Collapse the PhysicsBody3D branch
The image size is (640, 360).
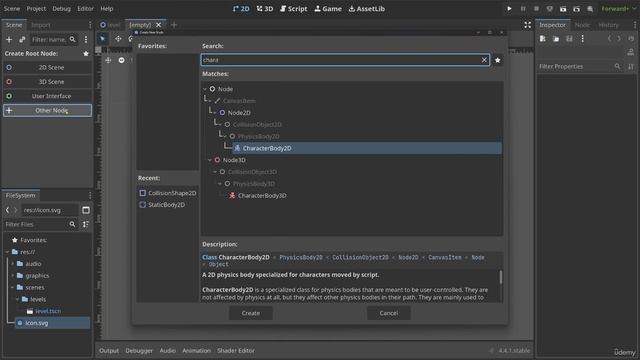coord(220,184)
